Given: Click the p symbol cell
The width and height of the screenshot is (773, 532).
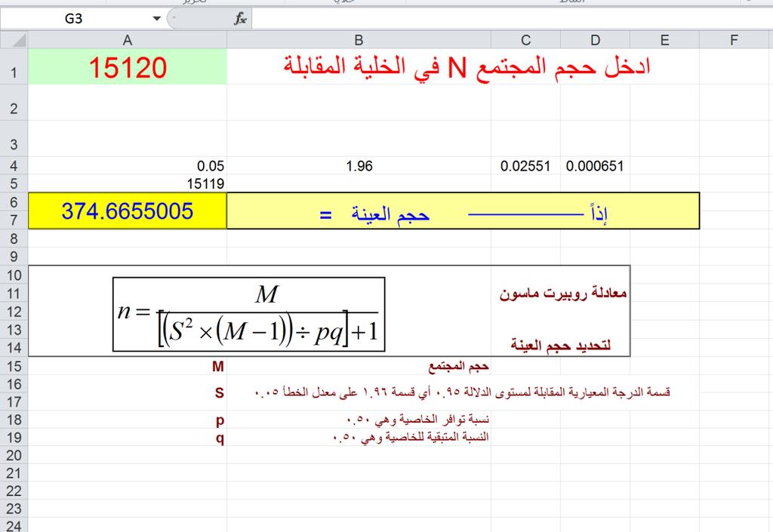Looking at the screenshot, I should pos(127,420).
